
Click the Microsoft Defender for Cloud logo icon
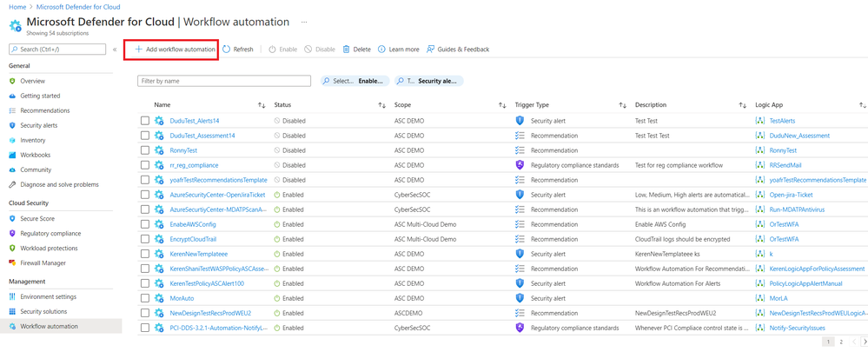pyautogui.click(x=15, y=26)
